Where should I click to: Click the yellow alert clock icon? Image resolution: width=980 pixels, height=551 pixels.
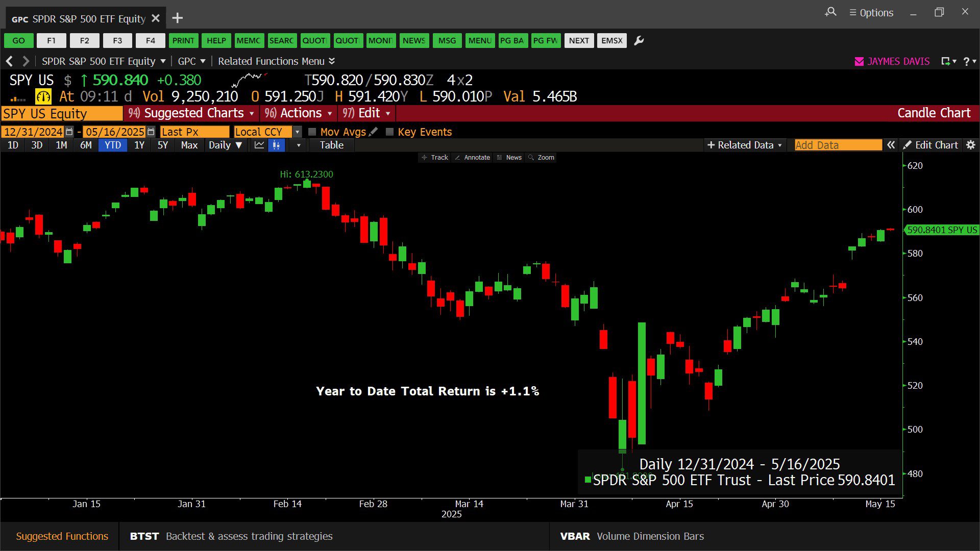(x=43, y=96)
